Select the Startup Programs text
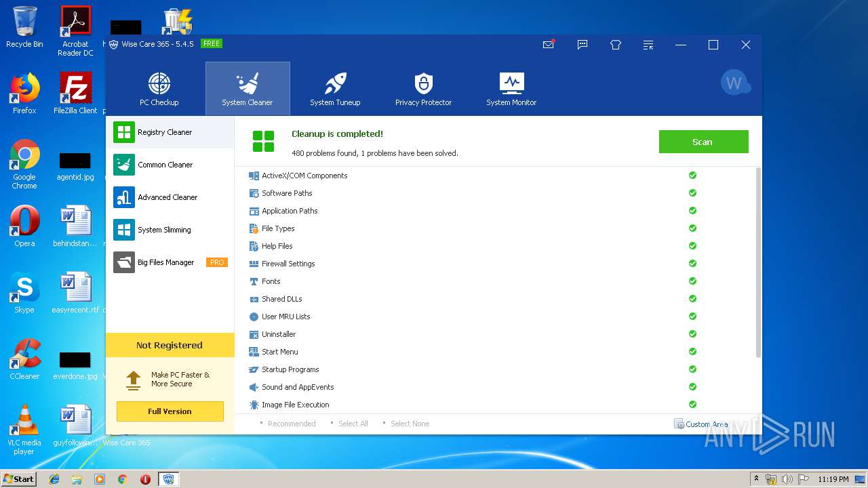This screenshot has height=488, width=868. [x=290, y=369]
